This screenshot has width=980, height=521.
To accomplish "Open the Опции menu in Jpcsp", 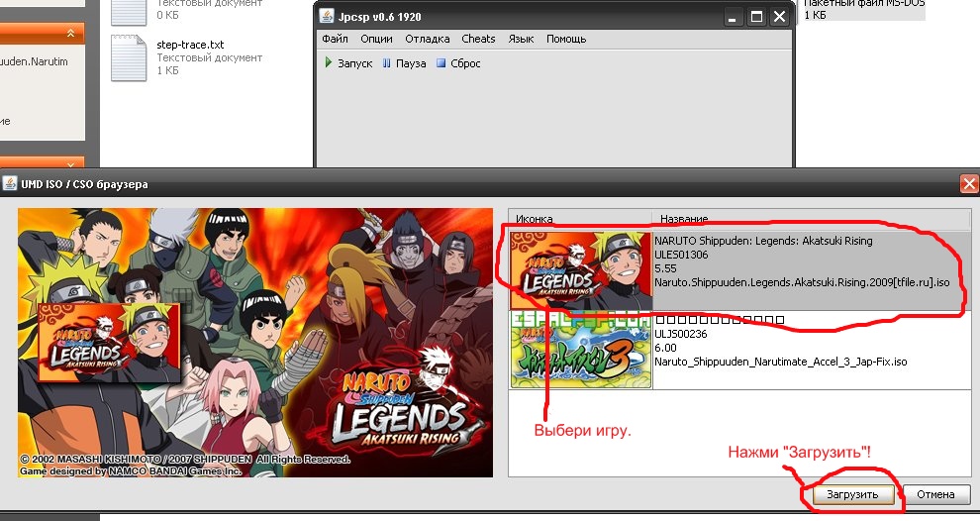I will point(376,39).
